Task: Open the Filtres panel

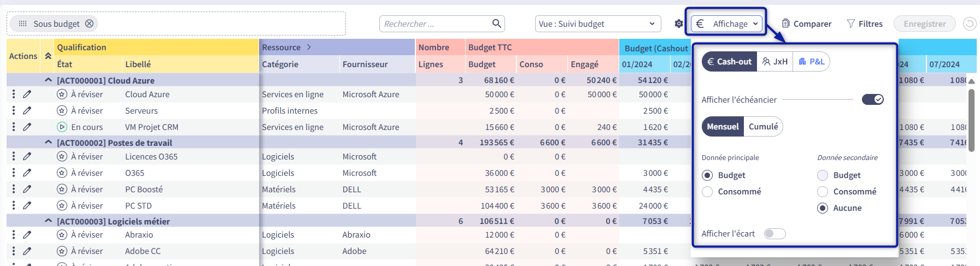Action: [865, 23]
